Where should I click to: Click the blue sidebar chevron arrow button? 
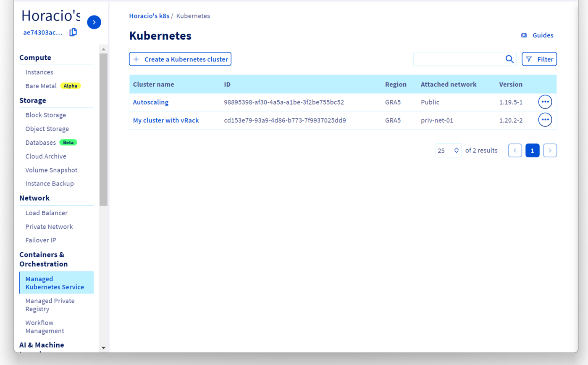(94, 22)
